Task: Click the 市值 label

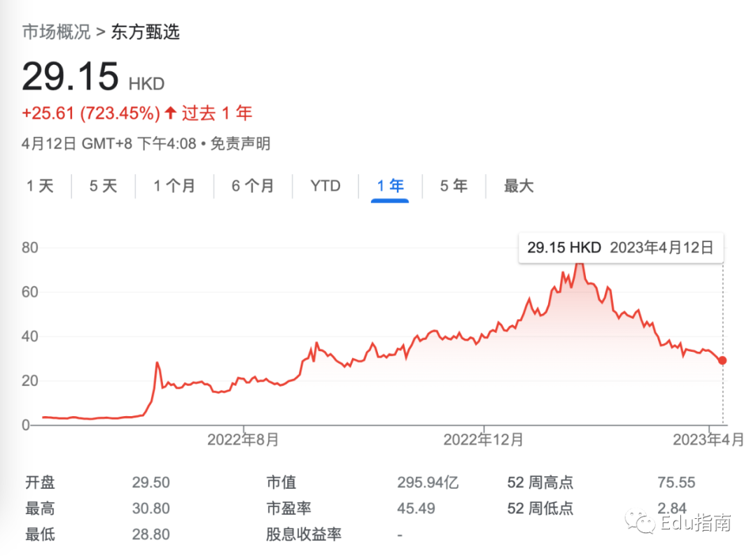Action: 281,483
